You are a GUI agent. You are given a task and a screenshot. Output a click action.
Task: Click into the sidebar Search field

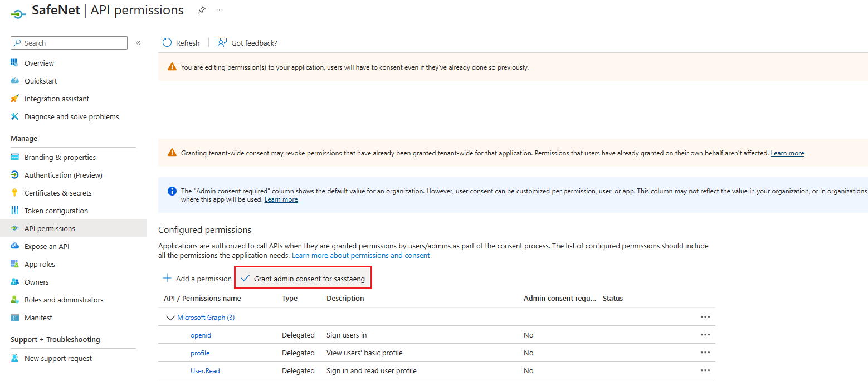point(69,43)
